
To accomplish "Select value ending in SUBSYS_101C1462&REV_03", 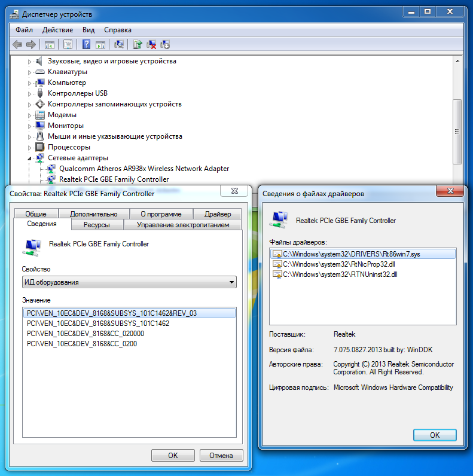I will click(129, 313).
